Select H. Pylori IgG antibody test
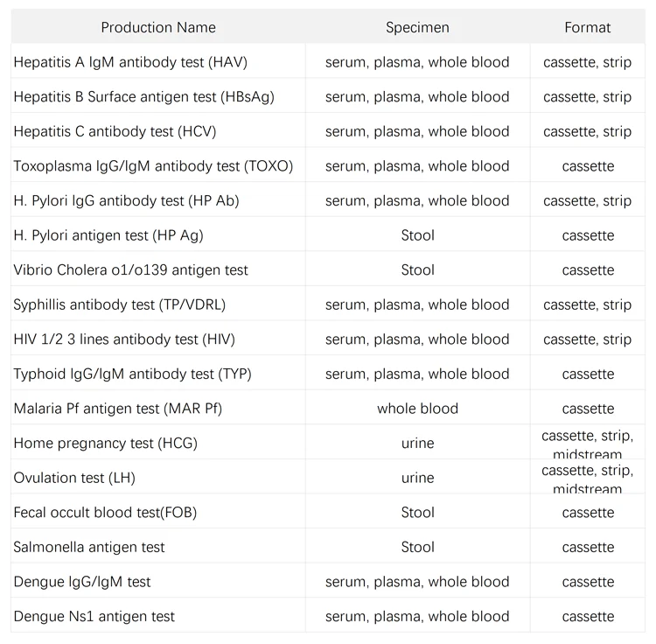The image size is (656, 644). pyautogui.click(x=126, y=200)
